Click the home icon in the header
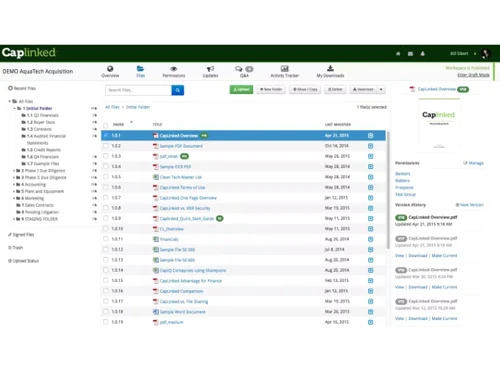 [x=398, y=54]
